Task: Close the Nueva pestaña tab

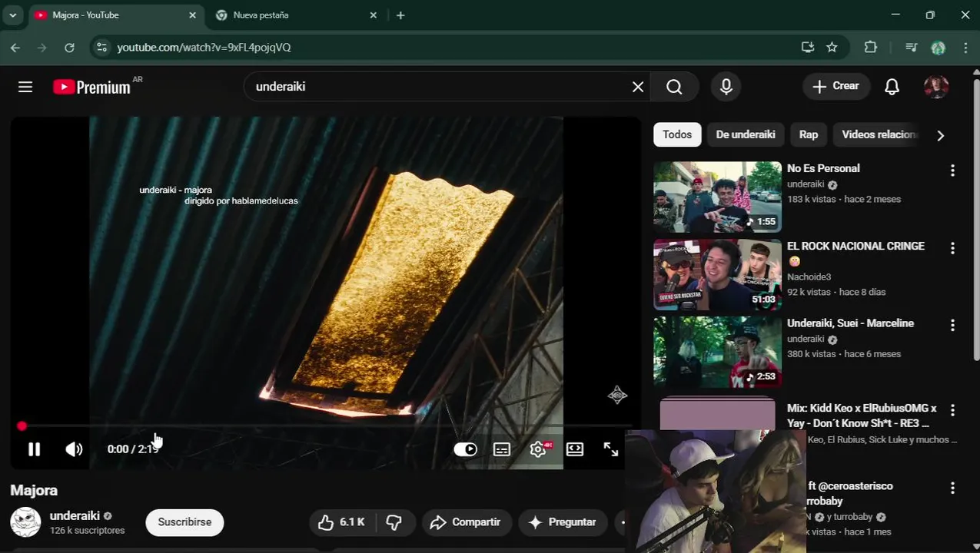Action: (373, 15)
